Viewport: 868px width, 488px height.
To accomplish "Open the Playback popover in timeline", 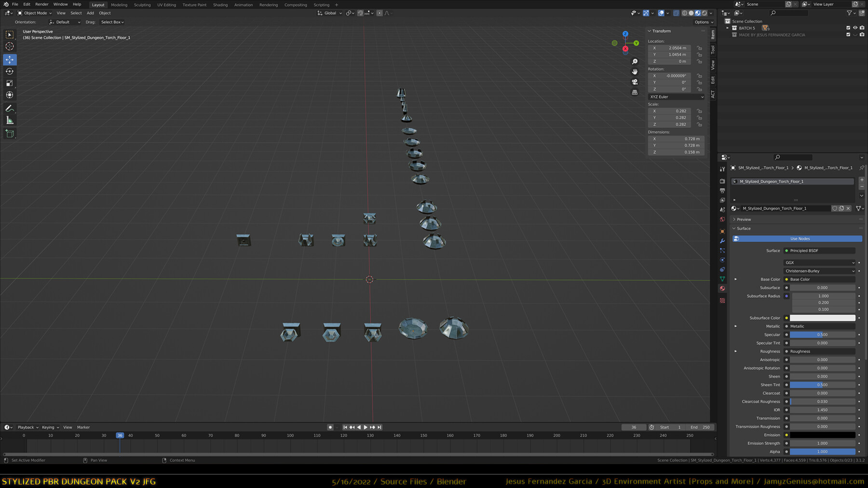I will click(28, 427).
